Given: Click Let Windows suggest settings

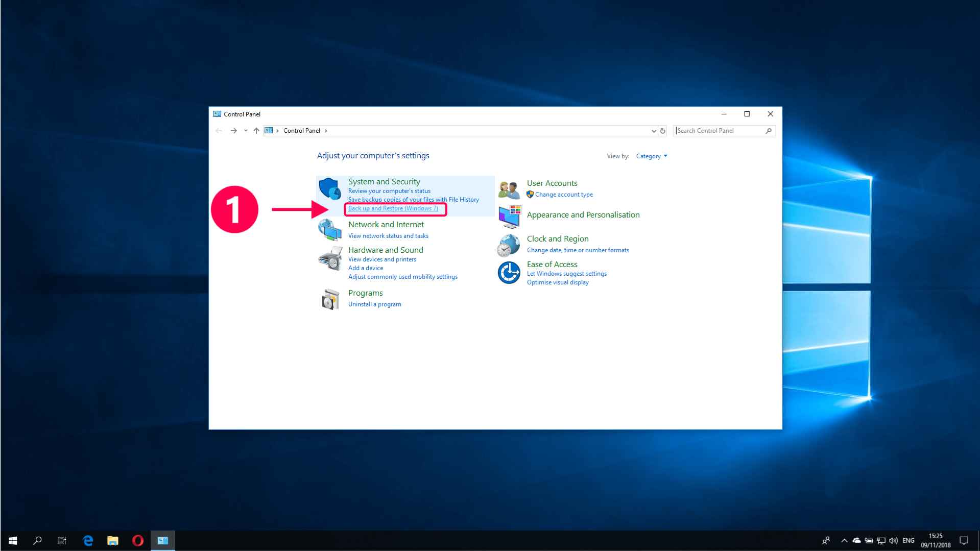Looking at the screenshot, I should point(567,274).
